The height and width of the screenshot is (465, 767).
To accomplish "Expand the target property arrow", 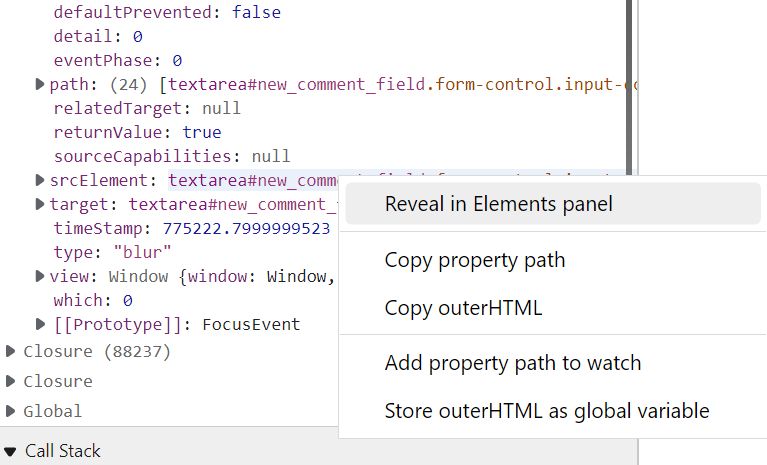I will coord(40,204).
